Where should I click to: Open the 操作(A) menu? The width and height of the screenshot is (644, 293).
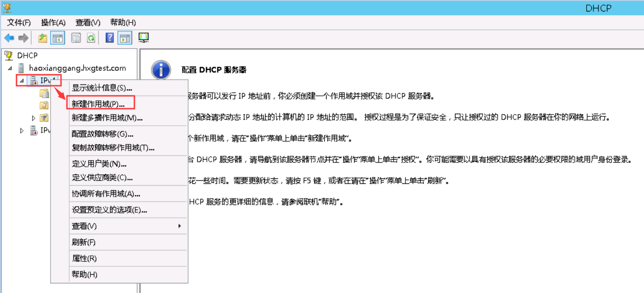(x=54, y=22)
